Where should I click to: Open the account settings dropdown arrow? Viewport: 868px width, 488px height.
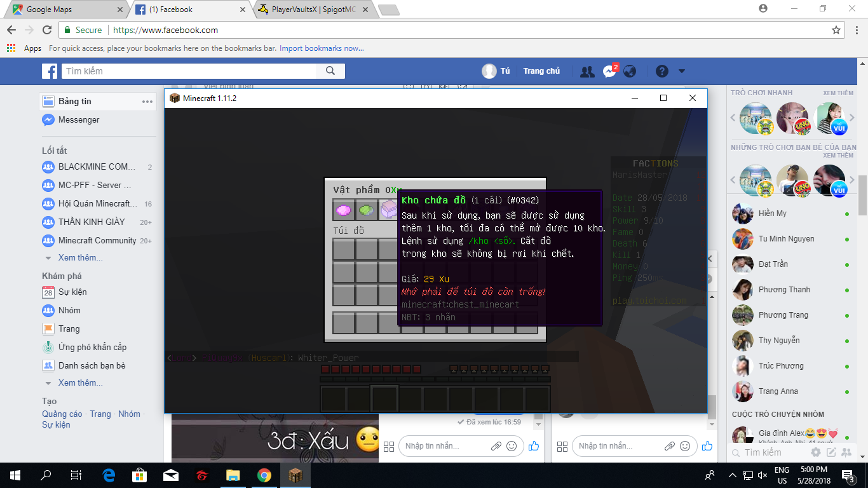click(682, 71)
